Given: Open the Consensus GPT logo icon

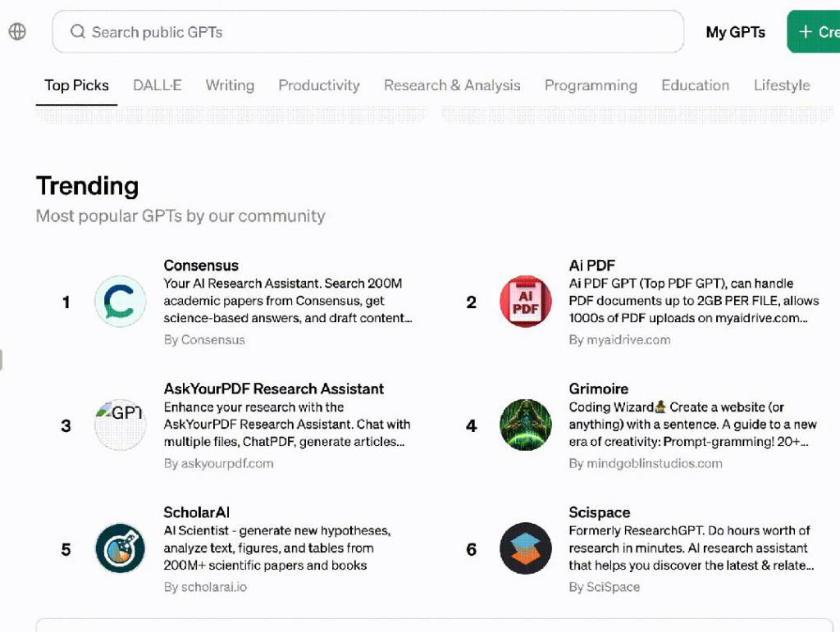Looking at the screenshot, I should [x=120, y=302].
